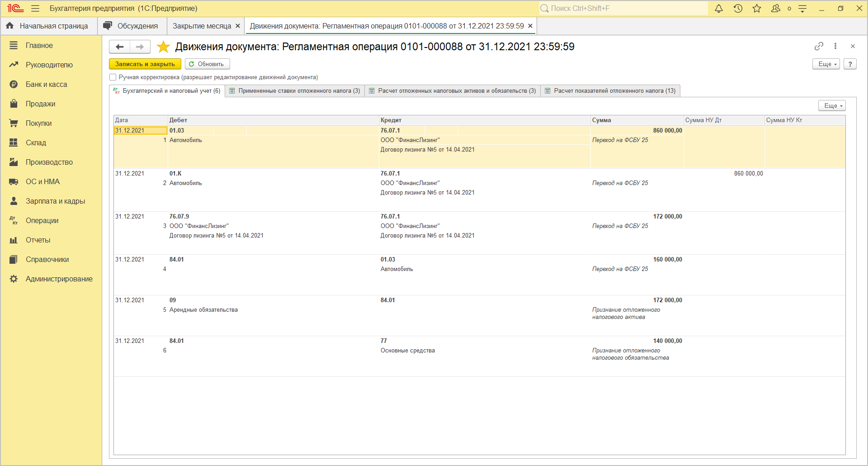Select debit account 01.03 cell
Image resolution: width=868 pixels, height=466 pixels.
pyautogui.click(x=177, y=130)
